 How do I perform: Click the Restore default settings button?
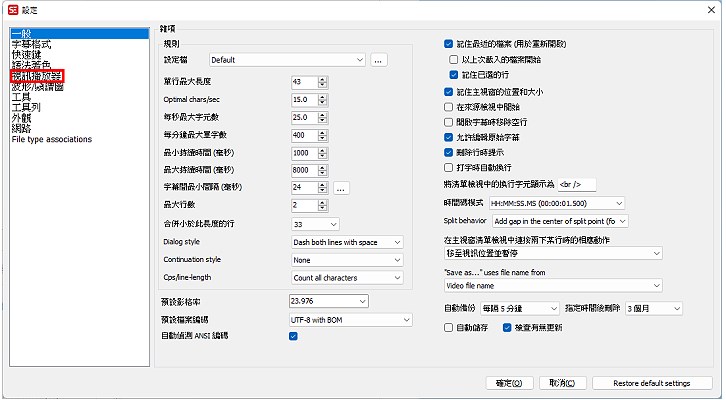[x=651, y=383]
